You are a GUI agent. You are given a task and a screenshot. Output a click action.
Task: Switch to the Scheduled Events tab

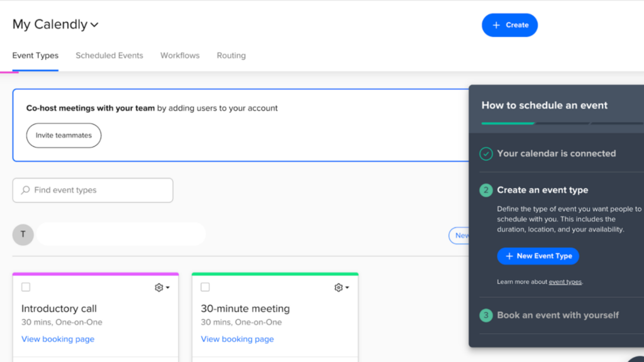[x=109, y=55]
